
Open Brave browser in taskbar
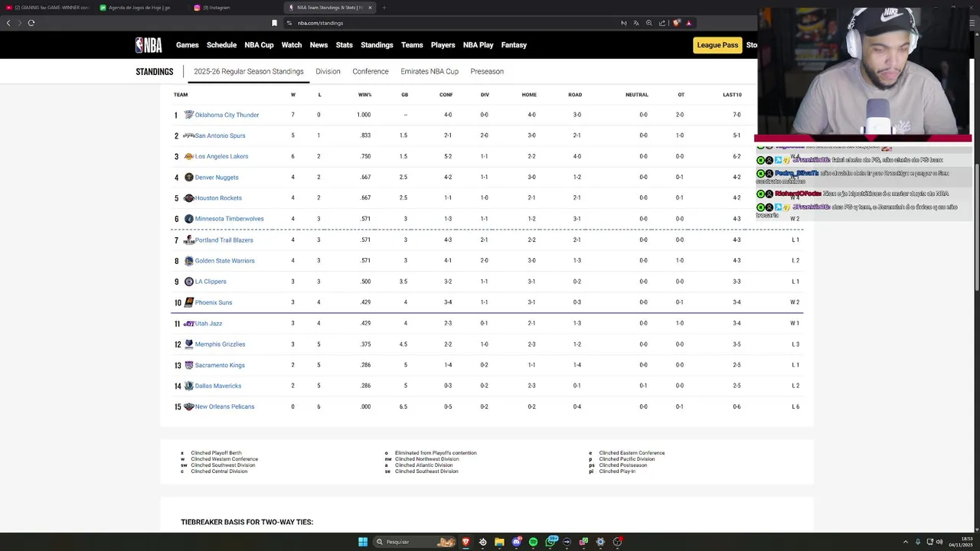(x=465, y=542)
